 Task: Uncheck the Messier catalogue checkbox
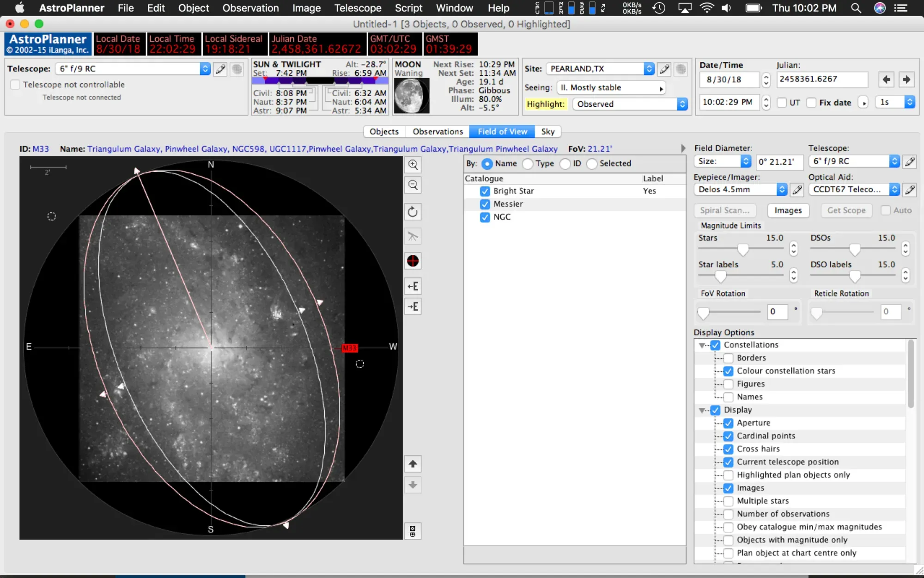485,204
